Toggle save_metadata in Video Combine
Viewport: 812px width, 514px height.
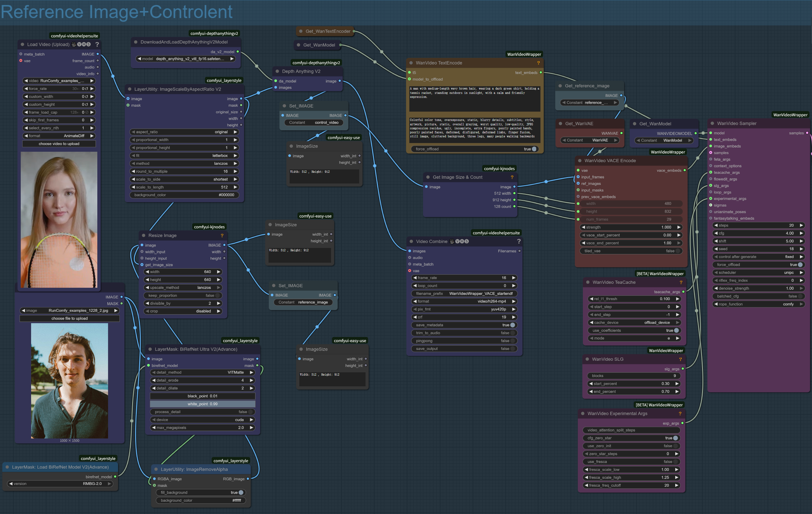(x=464, y=325)
